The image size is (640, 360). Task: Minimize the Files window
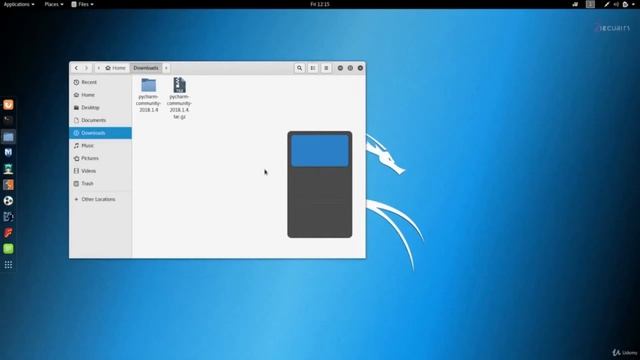tap(340, 68)
